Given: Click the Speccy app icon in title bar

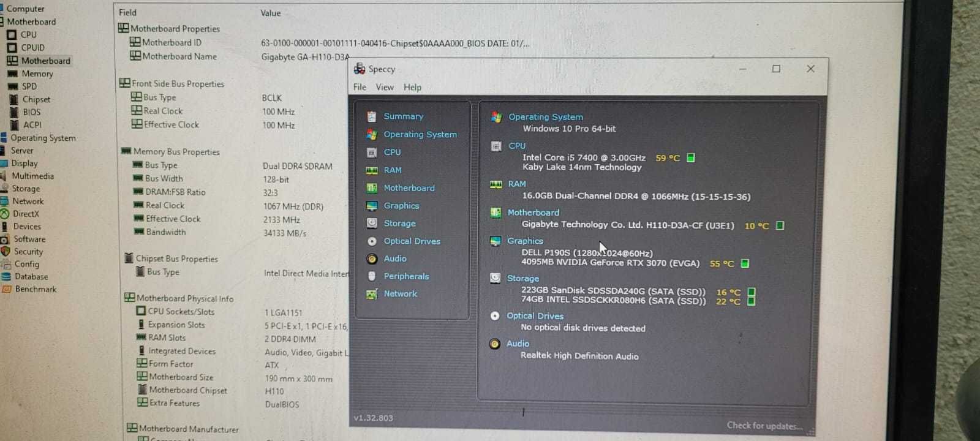Looking at the screenshot, I should pos(360,68).
